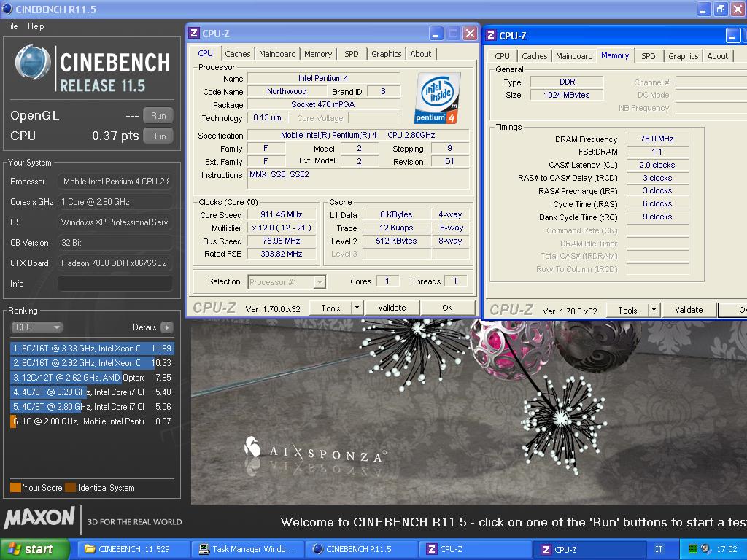The width and height of the screenshot is (747, 560).
Task: Click the CPU-Z Z icon in first window title
Action: pyautogui.click(x=194, y=34)
